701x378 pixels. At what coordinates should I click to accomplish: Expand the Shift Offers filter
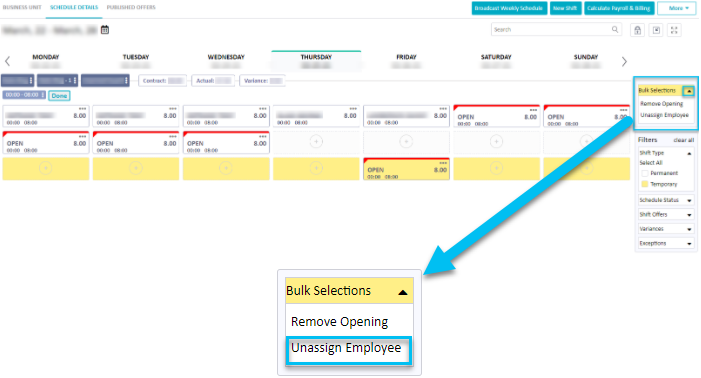coord(666,214)
